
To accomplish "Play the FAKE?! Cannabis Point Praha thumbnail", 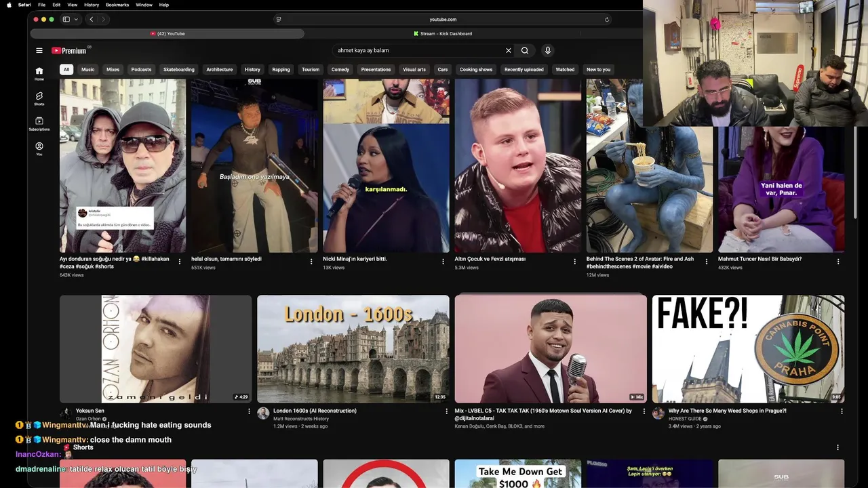I will [749, 349].
